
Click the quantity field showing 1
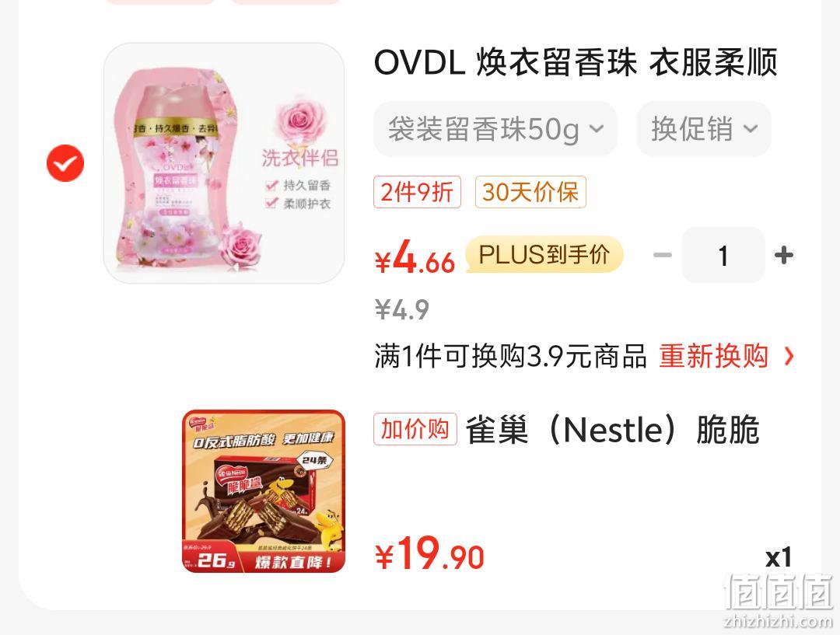tap(723, 255)
